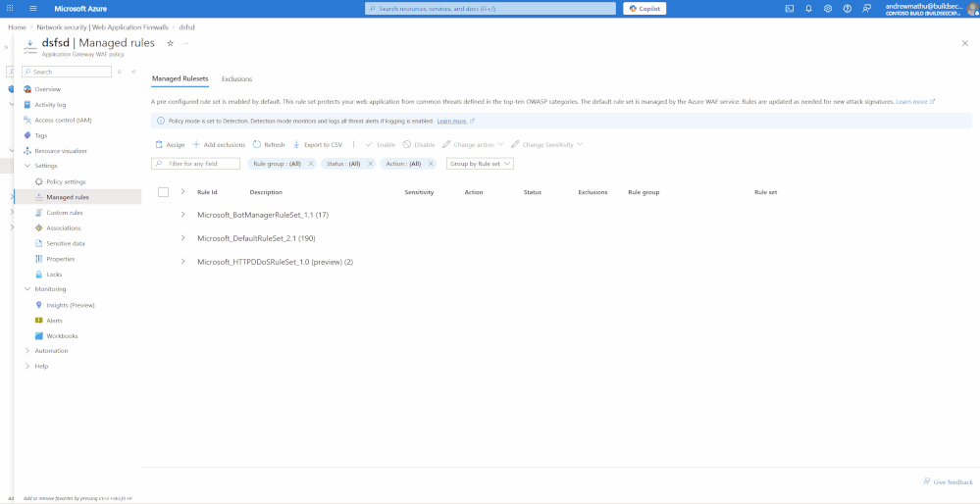This screenshot has width=980, height=504.
Task: Open the app launcher grid icon
Action: (10, 8)
